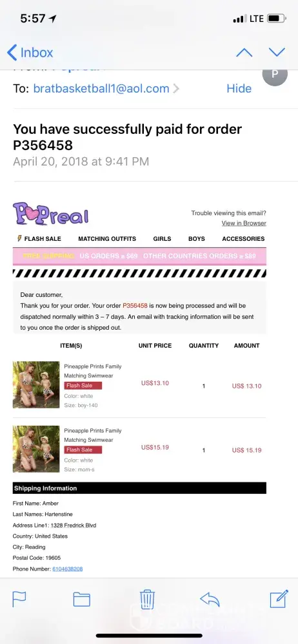Open first swimwear product thumbnail, size boy-140
This screenshot has height=644, width=298.
[36, 384]
